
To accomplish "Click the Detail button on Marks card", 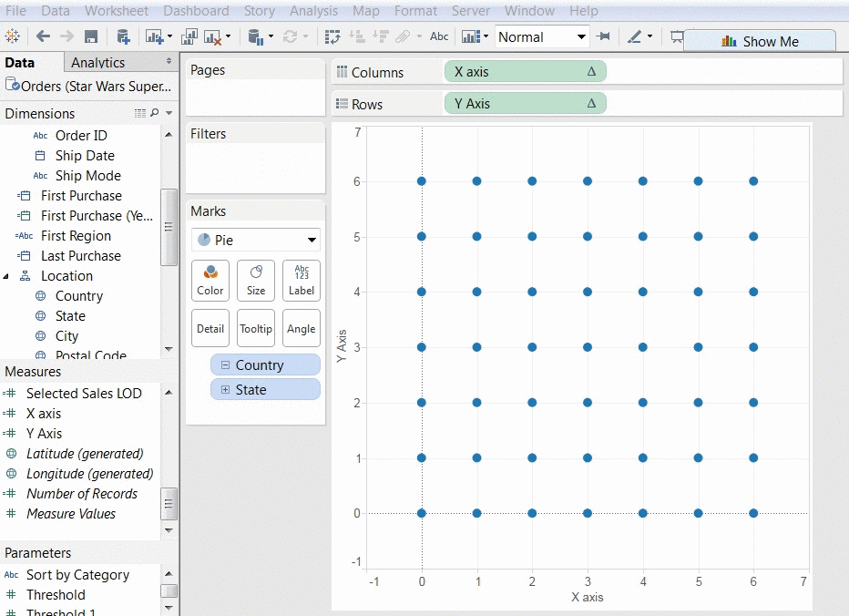I will point(210,328).
